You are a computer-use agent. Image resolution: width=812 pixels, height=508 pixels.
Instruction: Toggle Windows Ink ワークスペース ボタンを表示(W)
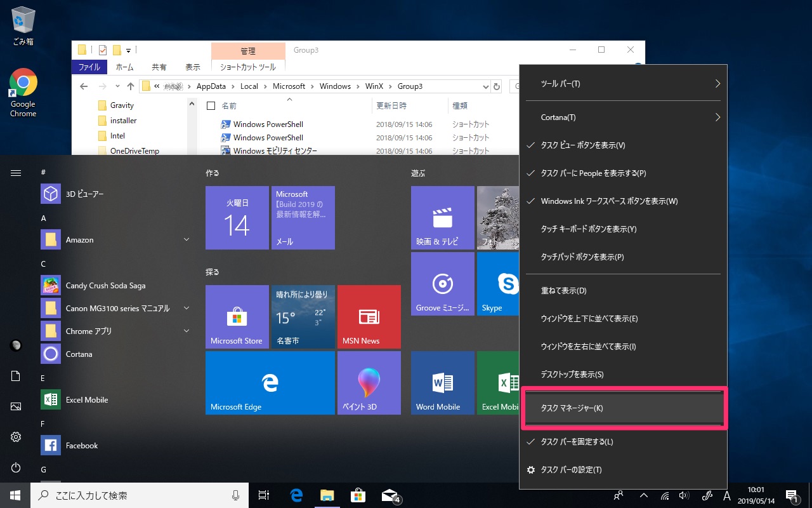pos(623,201)
